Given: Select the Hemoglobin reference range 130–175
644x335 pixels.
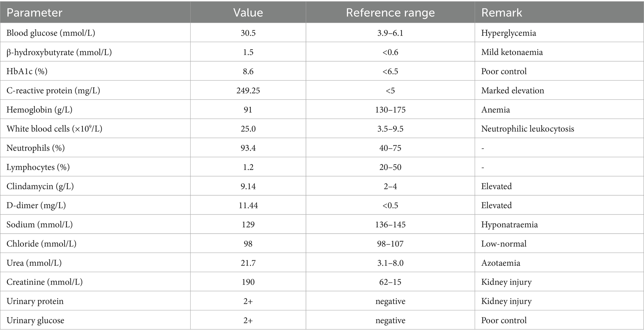Looking at the screenshot, I should pos(390,110).
